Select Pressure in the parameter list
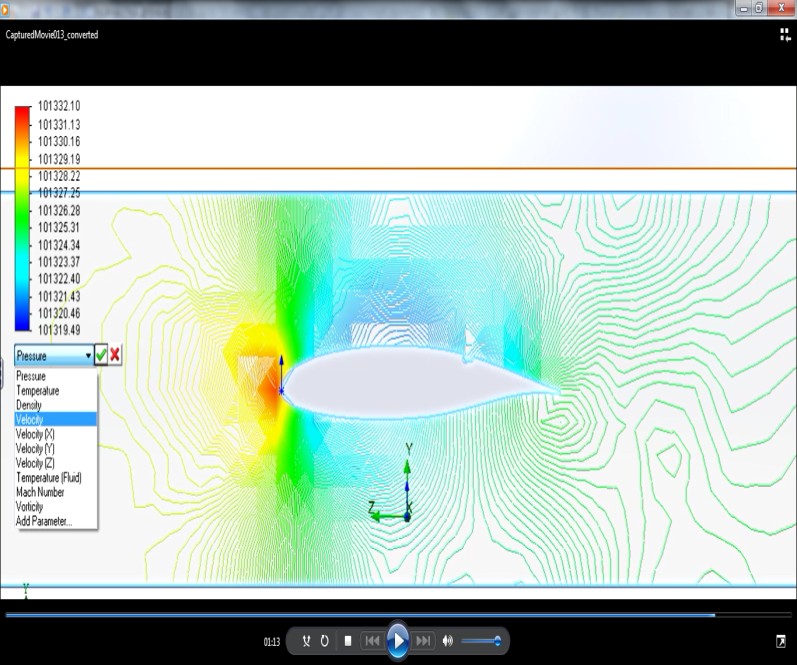The width and height of the screenshot is (797, 665). coord(31,376)
